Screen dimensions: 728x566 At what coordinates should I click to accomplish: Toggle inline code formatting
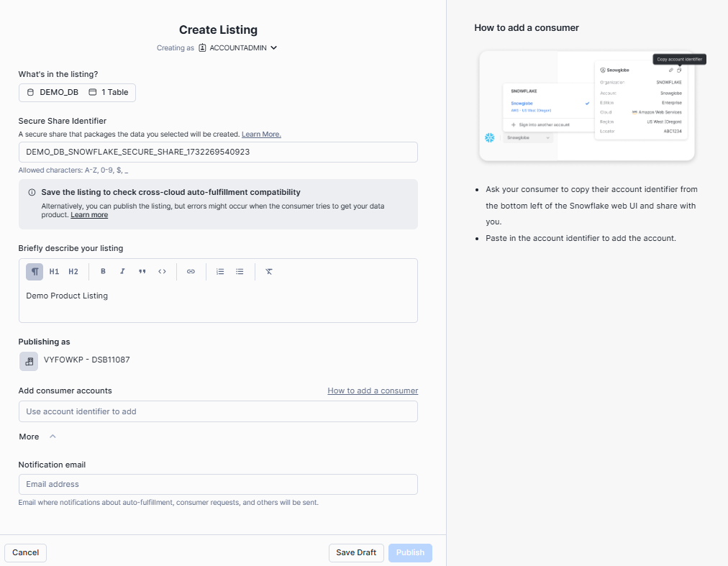click(x=162, y=272)
